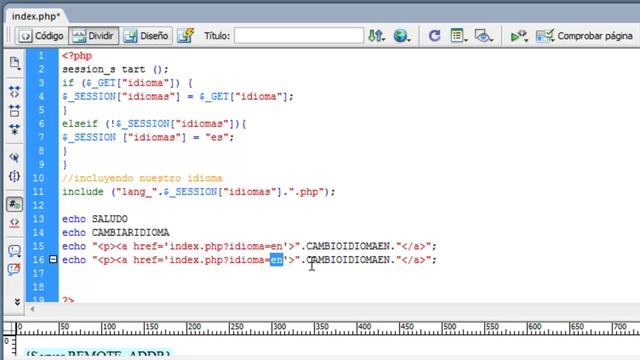Viewport: 640px width, 360px height.
Task: Switch to Dividir split view
Action: pyautogui.click(x=93, y=36)
